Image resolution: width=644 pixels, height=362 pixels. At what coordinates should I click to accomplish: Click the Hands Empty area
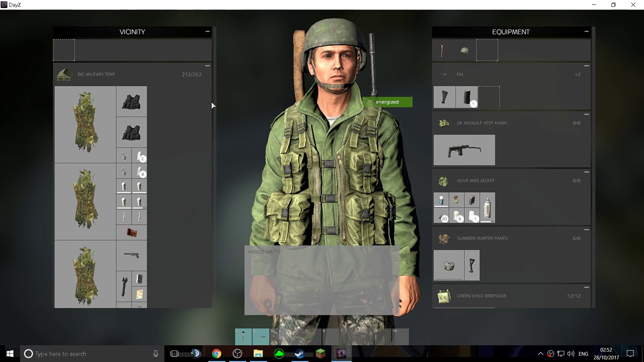pos(322,280)
